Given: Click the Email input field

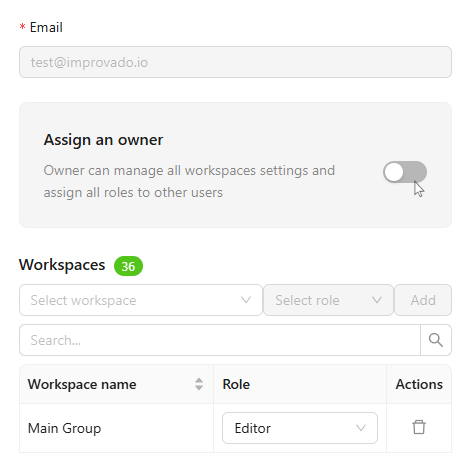Looking at the screenshot, I should (235, 62).
